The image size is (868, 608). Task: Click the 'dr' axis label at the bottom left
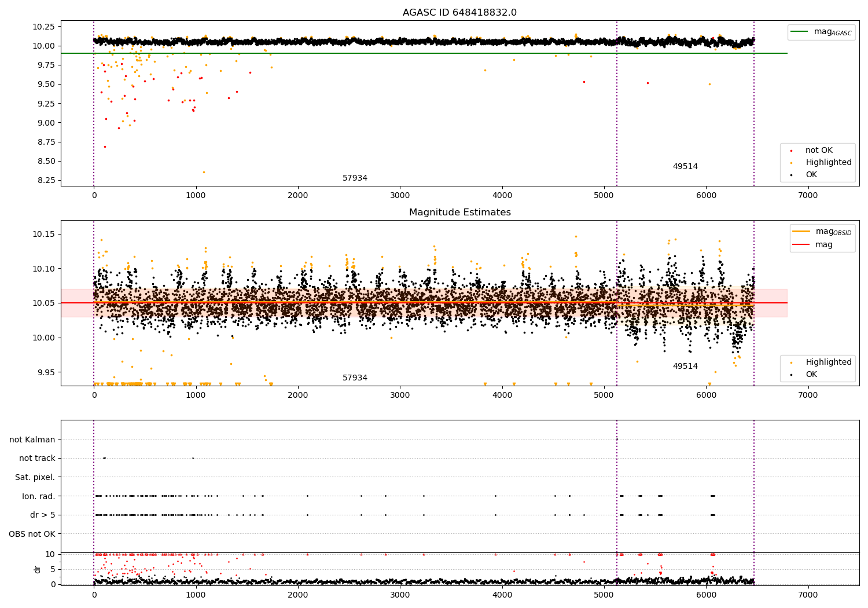38,569
